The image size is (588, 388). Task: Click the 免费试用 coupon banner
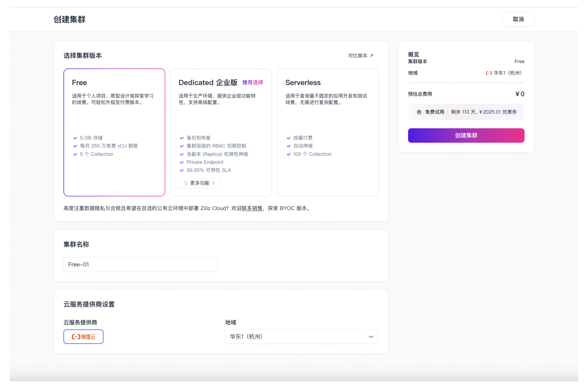466,112
